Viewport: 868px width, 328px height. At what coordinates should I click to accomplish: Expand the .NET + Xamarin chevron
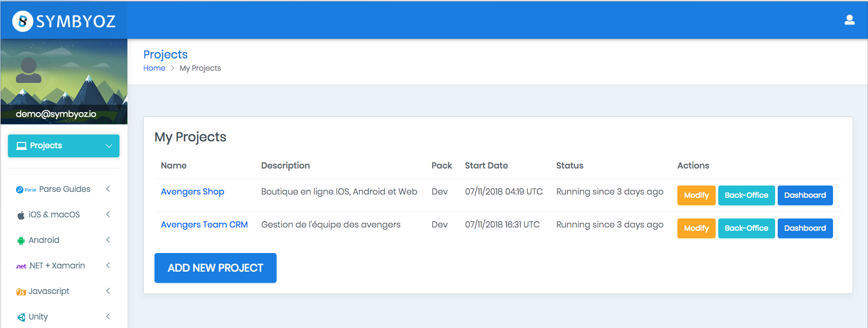[108, 265]
